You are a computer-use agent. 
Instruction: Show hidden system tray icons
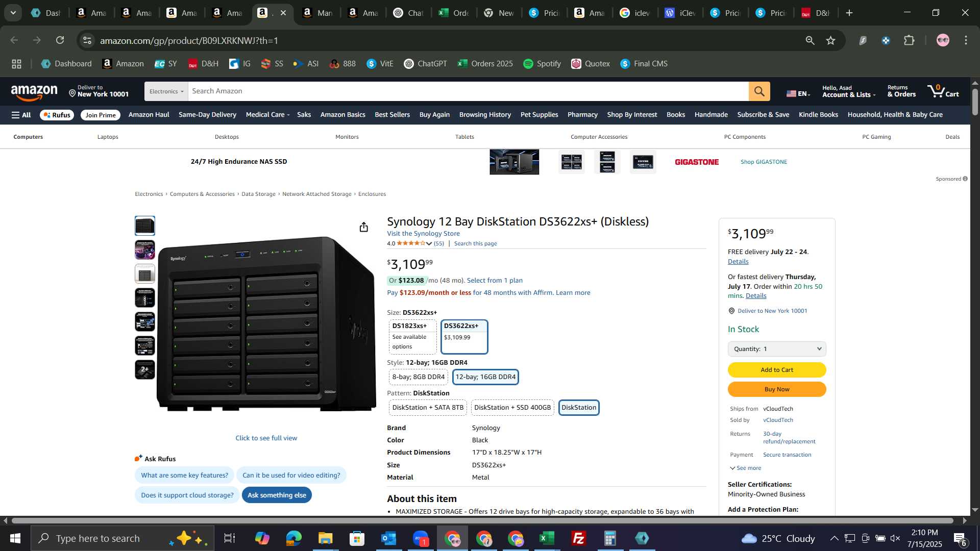point(834,538)
